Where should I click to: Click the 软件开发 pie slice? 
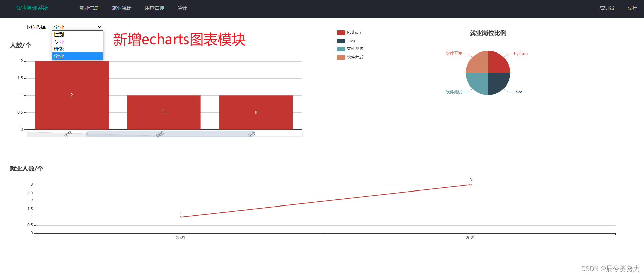(x=479, y=64)
